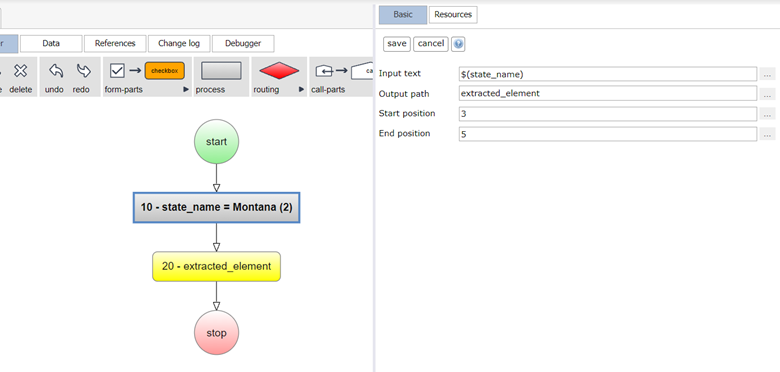Select the routing red diamond tool

click(x=279, y=71)
